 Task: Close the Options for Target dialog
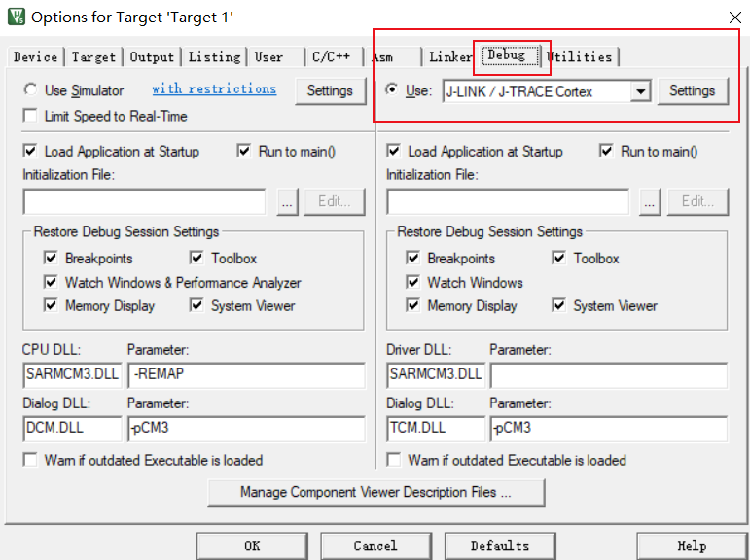[x=735, y=17]
